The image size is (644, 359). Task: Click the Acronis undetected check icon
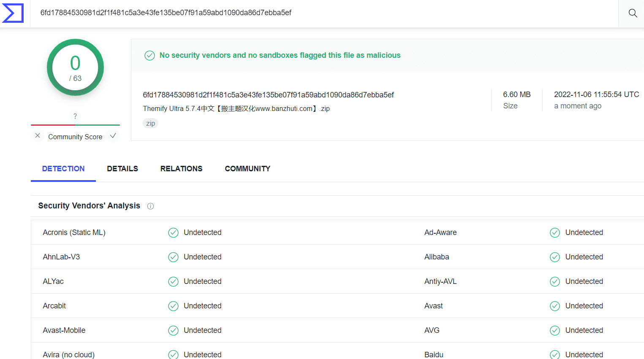point(173,233)
